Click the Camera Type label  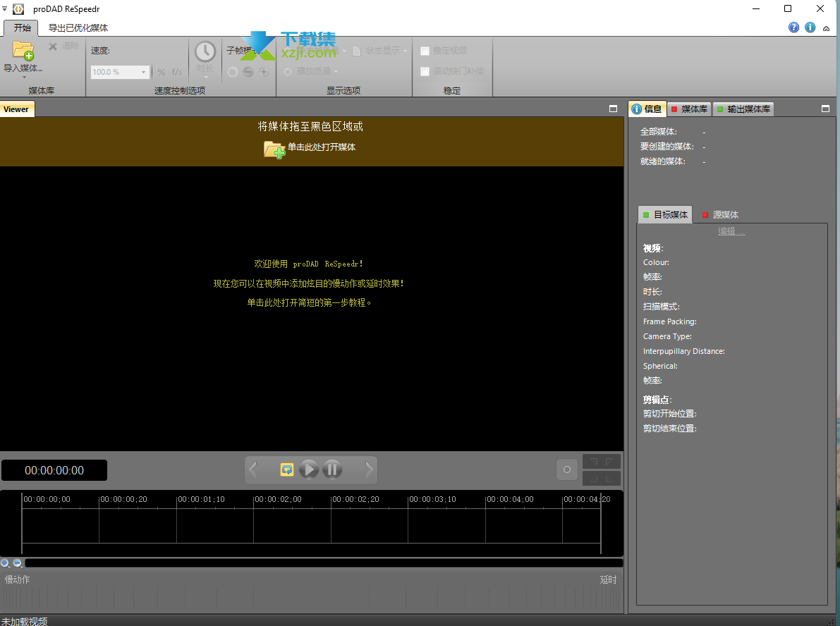pos(667,336)
